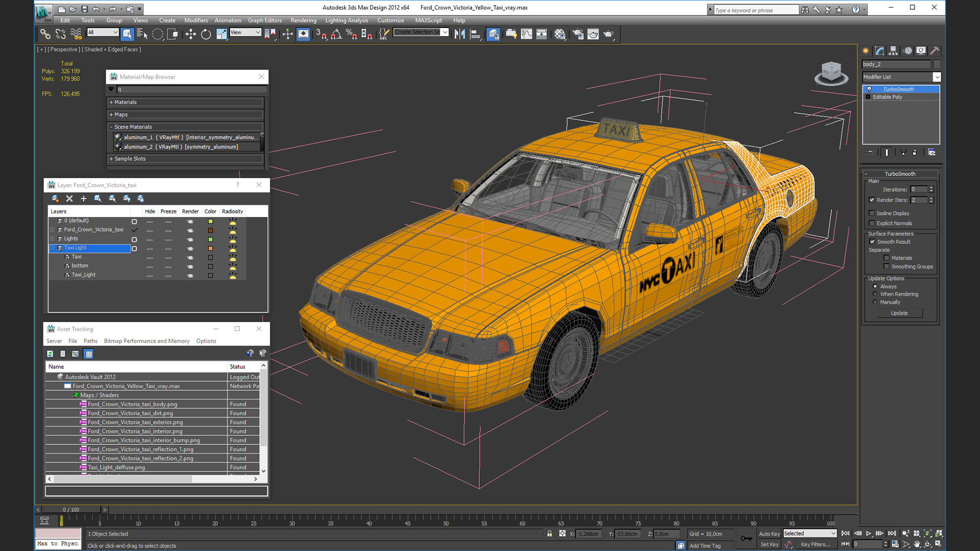980x551 pixels.
Task: Click the Pan View hand icon
Action: click(x=917, y=544)
